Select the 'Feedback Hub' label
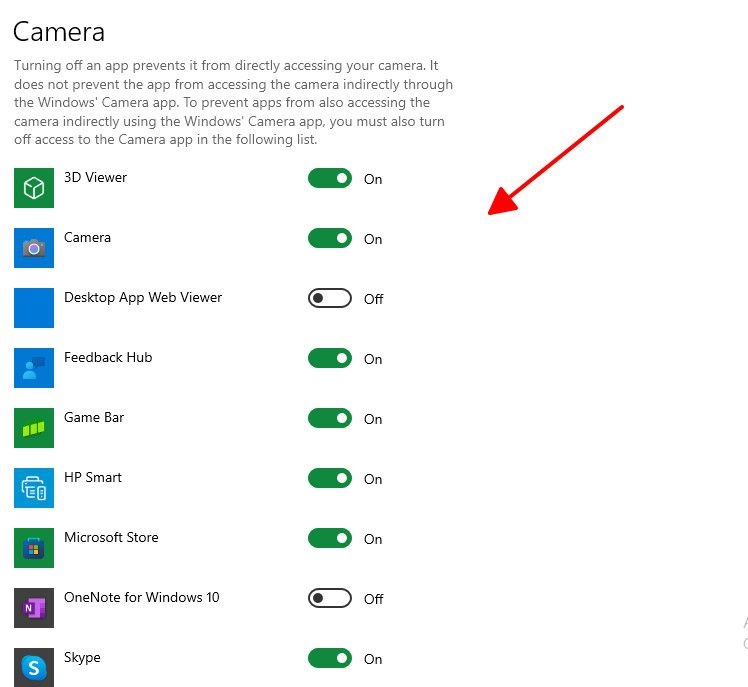 coord(108,357)
